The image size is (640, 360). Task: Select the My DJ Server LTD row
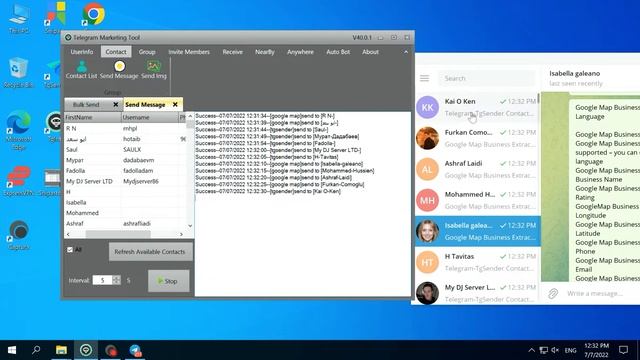pyautogui.click(x=125, y=181)
